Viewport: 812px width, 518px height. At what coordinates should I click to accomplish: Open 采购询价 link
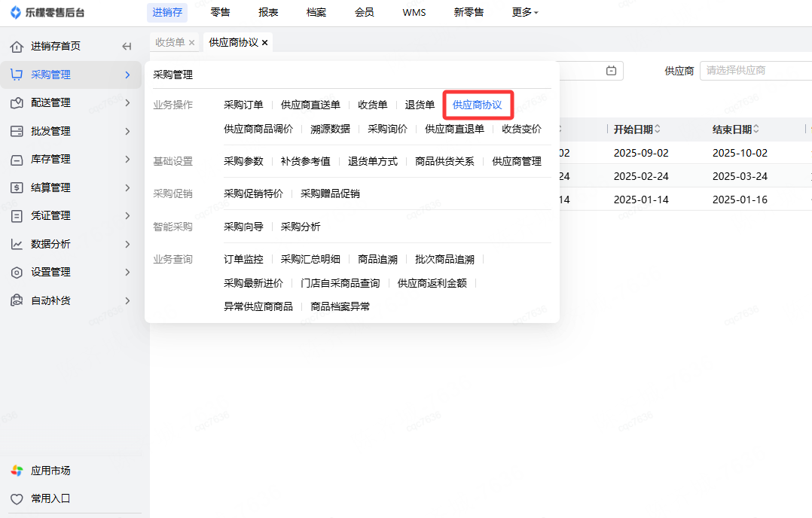(x=387, y=129)
